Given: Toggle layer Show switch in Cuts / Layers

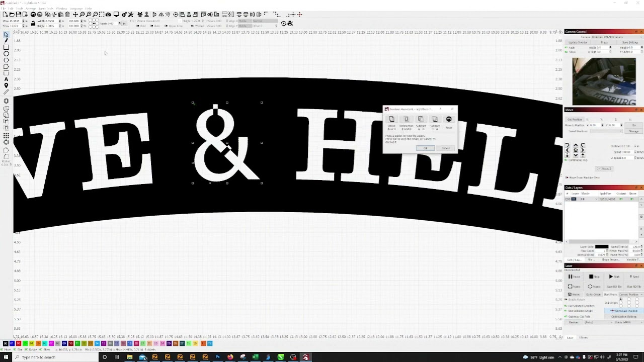Looking at the screenshot, I should pos(632,199).
